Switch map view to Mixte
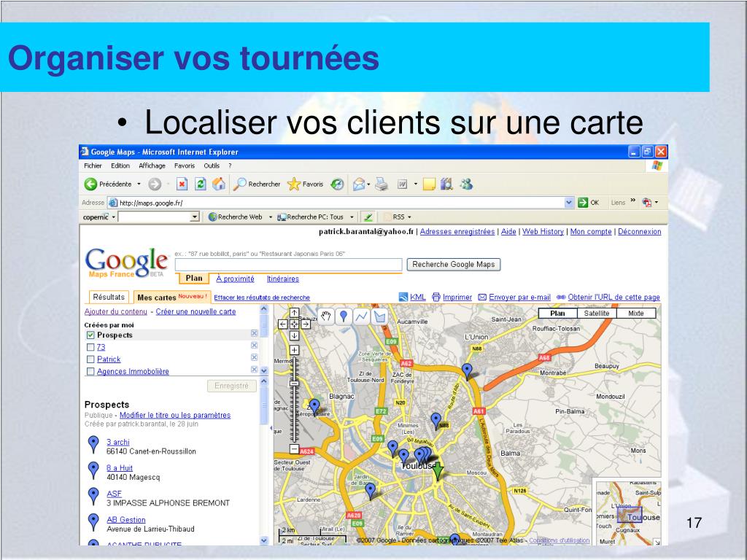Viewport: 747px width, 560px height. click(x=636, y=314)
